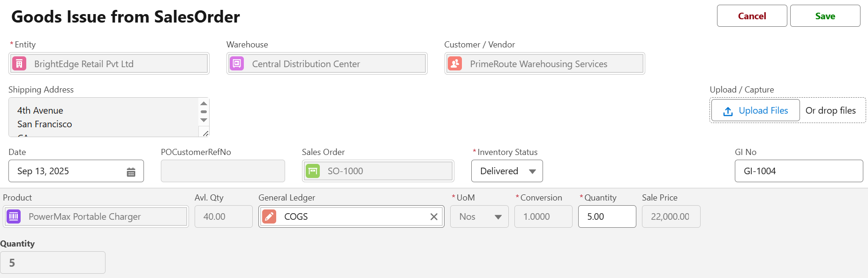Viewport: 868px width, 278px height.
Task: Click the Entity building icon
Action: (19, 64)
